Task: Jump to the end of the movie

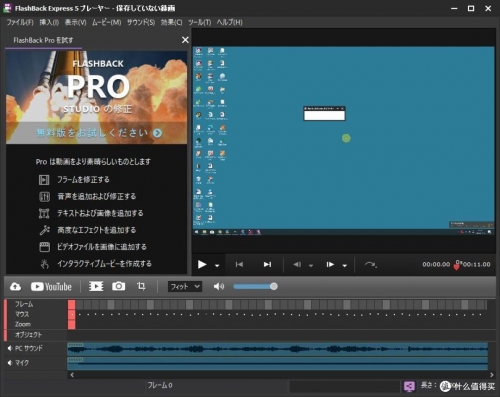Action: (x=267, y=265)
